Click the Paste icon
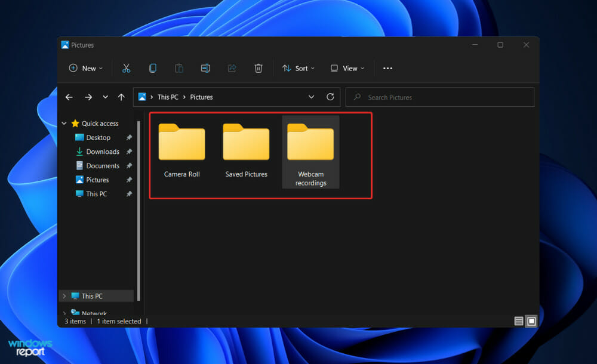This screenshot has height=364, width=597. pos(179,68)
